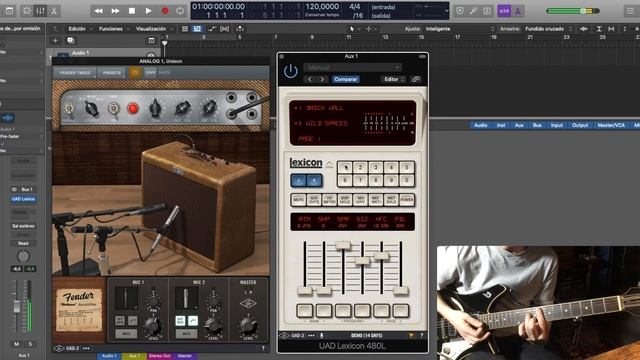Screen dimensions: 640x360
Task: Toggle Lexicon plugin power bypass button
Action: pyautogui.click(x=291, y=71)
